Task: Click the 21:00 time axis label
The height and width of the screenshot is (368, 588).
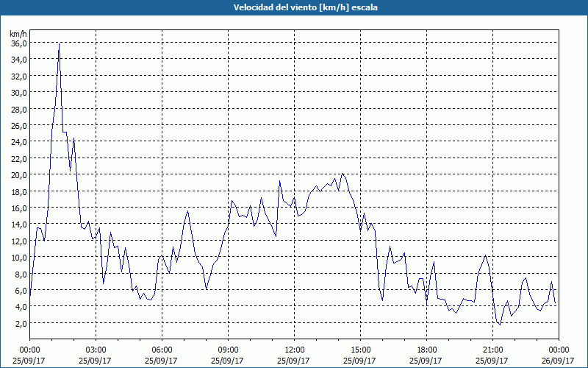Action: pyautogui.click(x=492, y=350)
